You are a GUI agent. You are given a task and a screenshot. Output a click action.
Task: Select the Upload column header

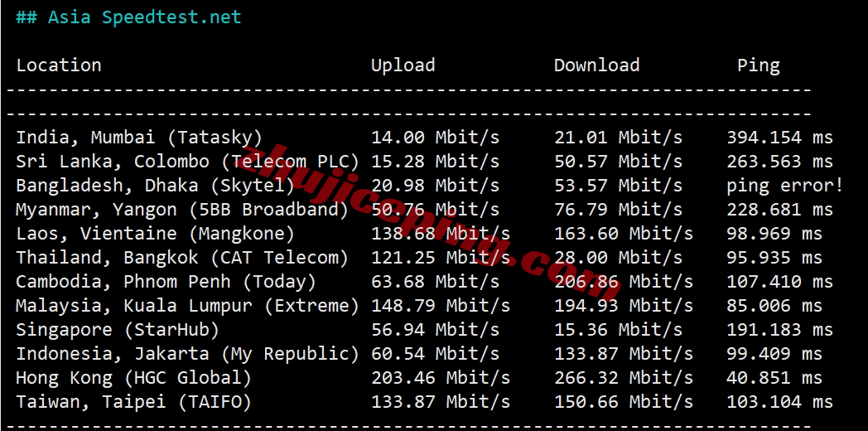[403, 65]
